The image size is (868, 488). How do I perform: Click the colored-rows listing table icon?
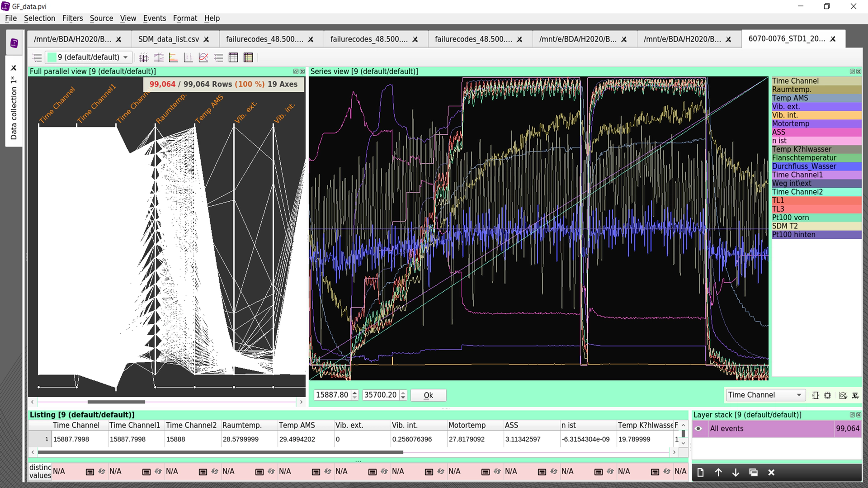(x=248, y=57)
